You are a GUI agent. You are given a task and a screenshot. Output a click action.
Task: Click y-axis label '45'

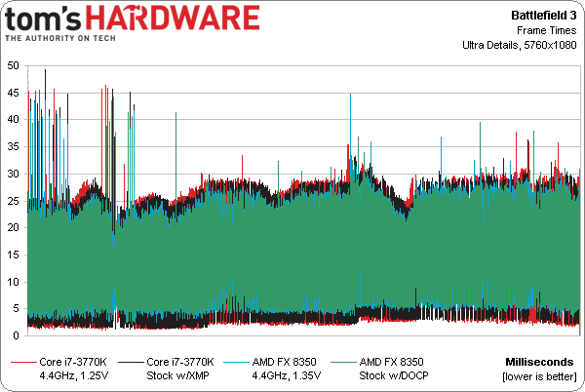[x=13, y=93]
